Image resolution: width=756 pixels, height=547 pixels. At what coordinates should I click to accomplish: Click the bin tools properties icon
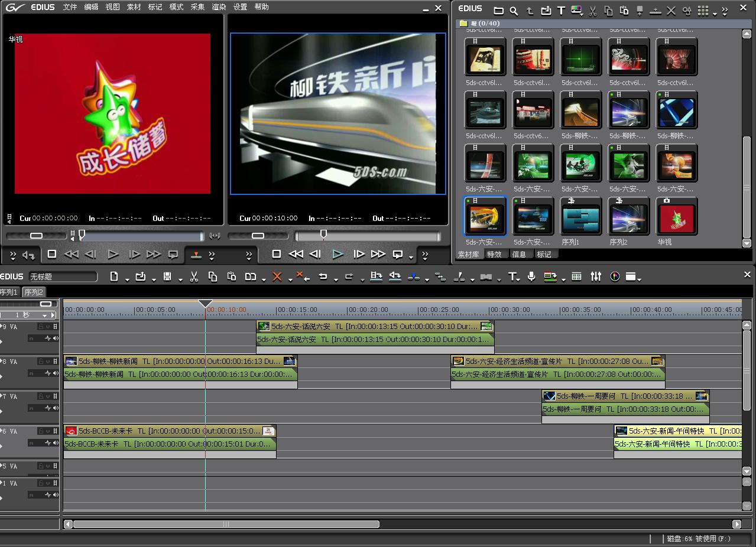click(x=687, y=11)
